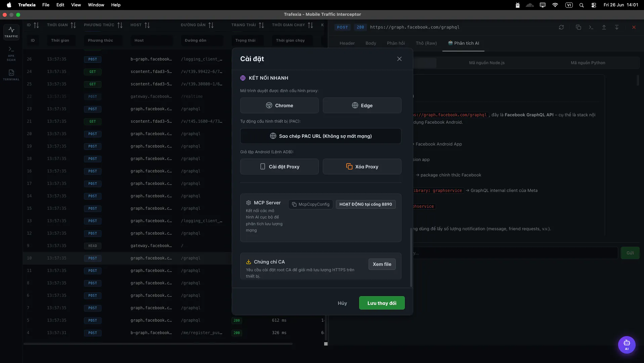The image size is (644, 363).
Task: Open the APK Scan sidebar tool
Action: coord(11,54)
